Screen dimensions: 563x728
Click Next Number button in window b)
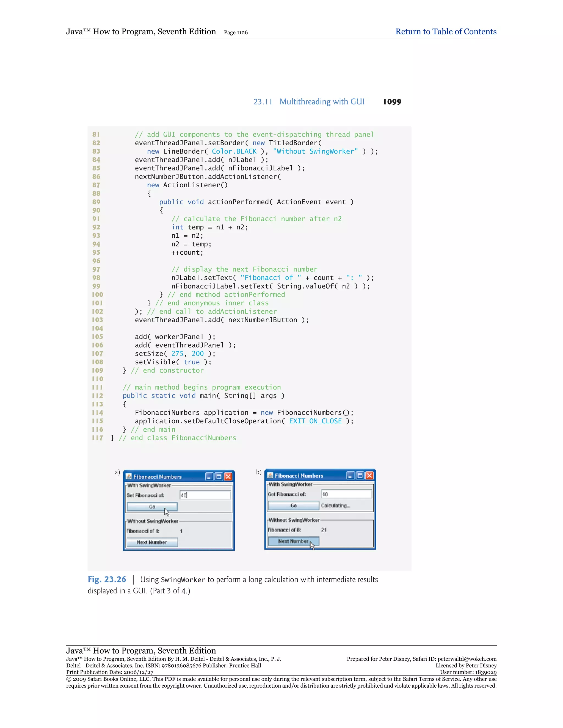[294, 541]
